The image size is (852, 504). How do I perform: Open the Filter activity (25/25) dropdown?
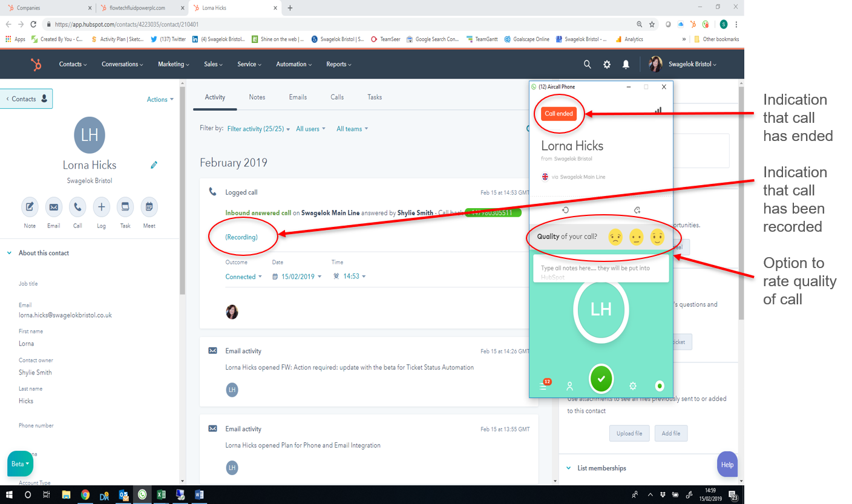click(258, 129)
